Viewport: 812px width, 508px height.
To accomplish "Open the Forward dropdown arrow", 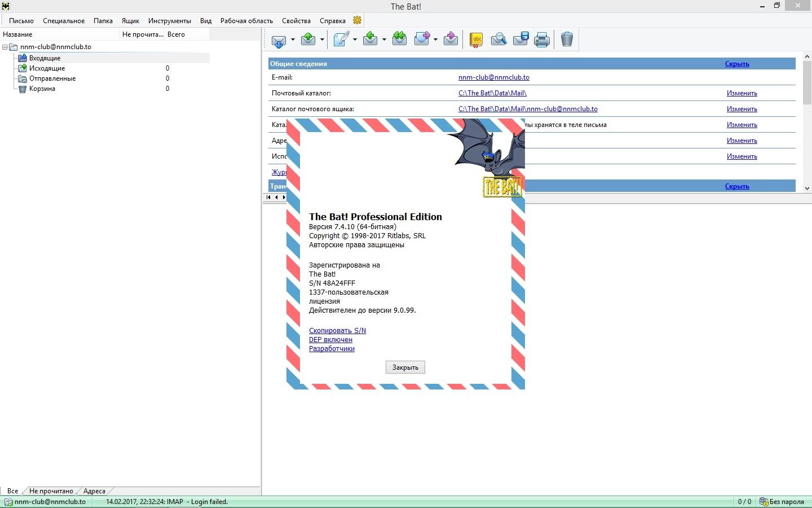I will 435,40.
